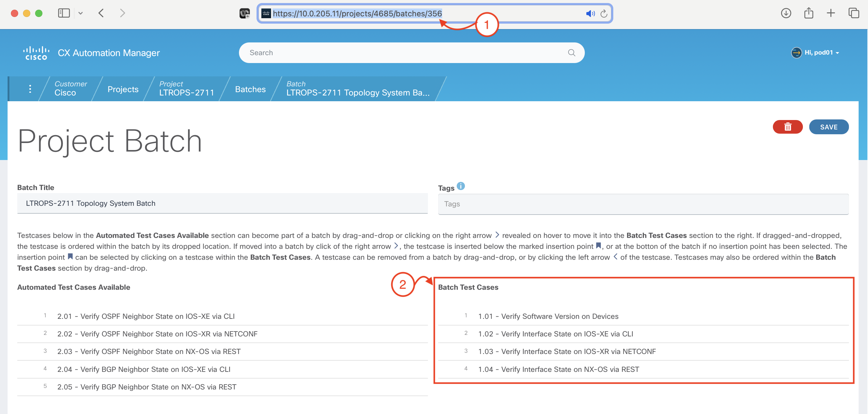Click the Safari share icon
Viewport: 868px width, 414px height.
808,13
